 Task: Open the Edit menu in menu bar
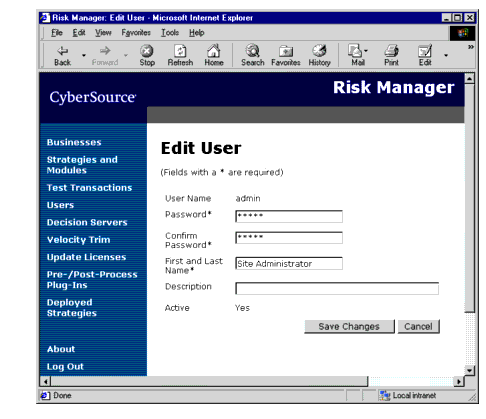pos(79,33)
